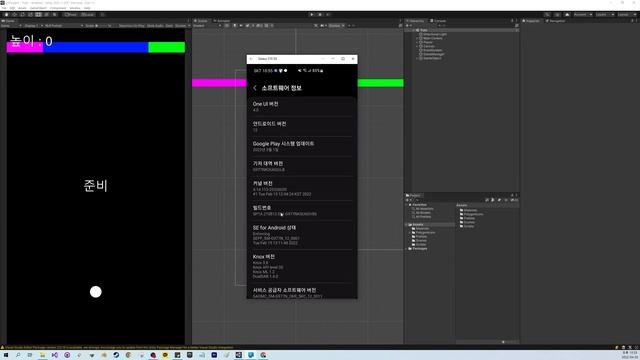The height and width of the screenshot is (360, 640).
Task: Select the Rect tool
Action: click(x=38, y=14)
